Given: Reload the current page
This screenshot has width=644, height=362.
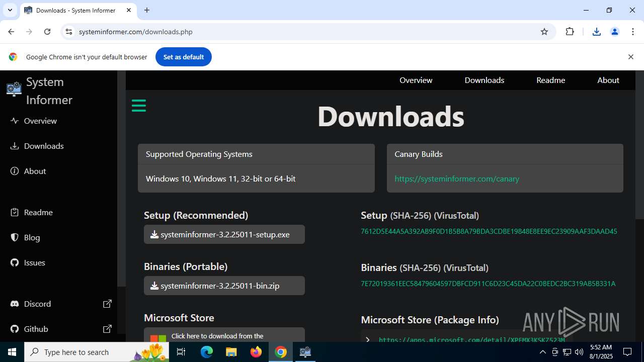Looking at the screenshot, I should pyautogui.click(x=47, y=32).
